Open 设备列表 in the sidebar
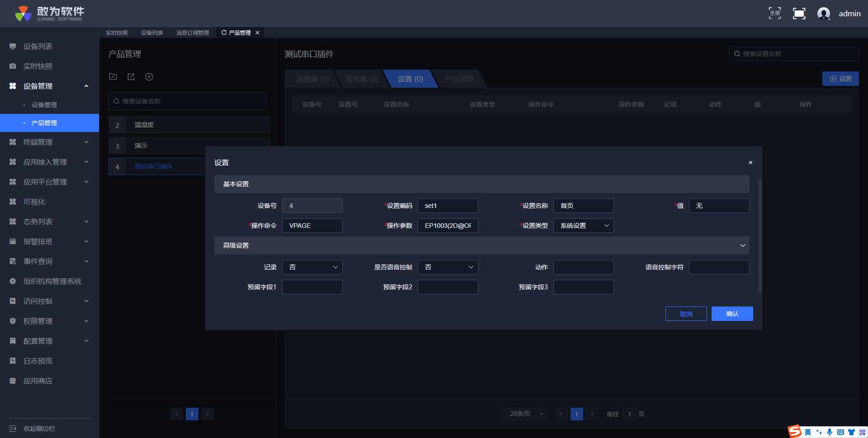The width and height of the screenshot is (868, 438). [x=38, y=47]
